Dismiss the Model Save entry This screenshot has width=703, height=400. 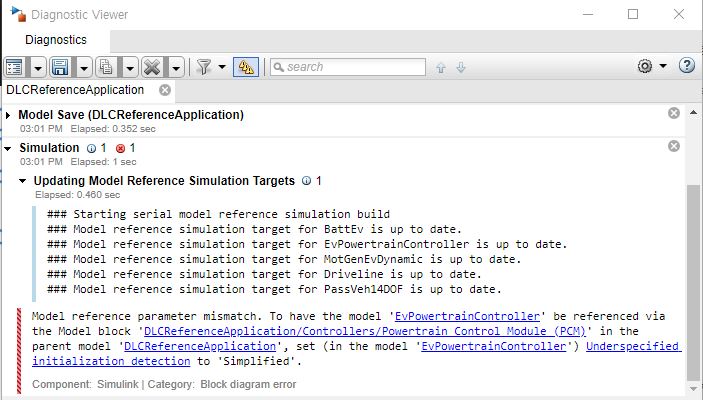click(x=673, y=113)
